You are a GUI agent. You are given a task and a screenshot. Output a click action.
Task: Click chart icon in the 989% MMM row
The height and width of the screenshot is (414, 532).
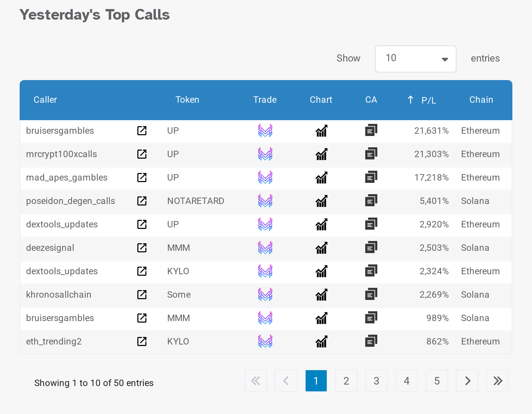pyautogui.click(x=321, y=318)
